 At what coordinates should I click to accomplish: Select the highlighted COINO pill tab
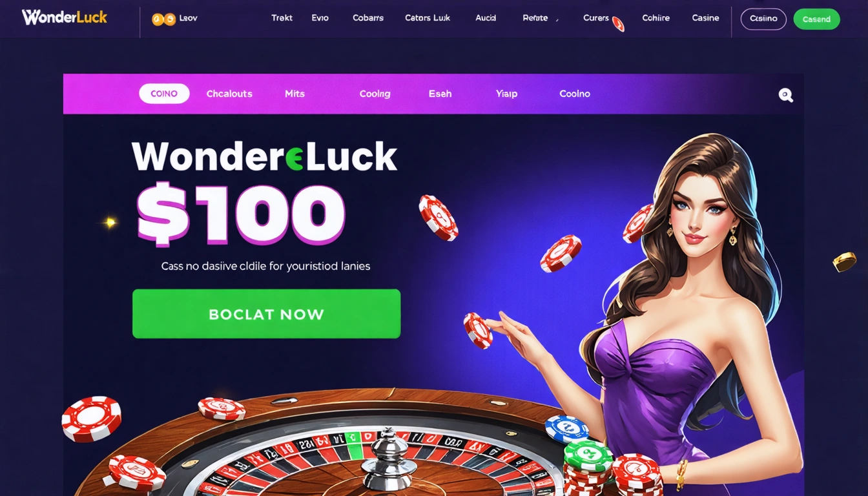[x=164, y=94]
